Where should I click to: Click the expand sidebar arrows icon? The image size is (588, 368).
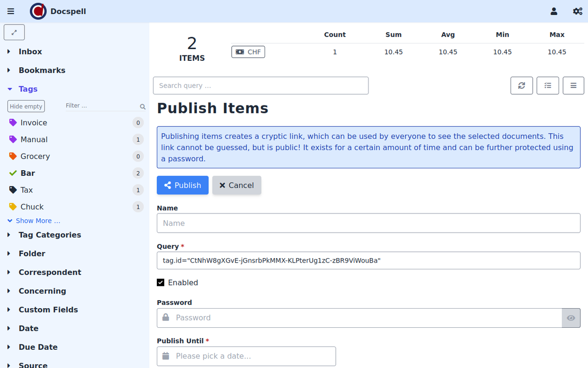[x=14, y=32]
